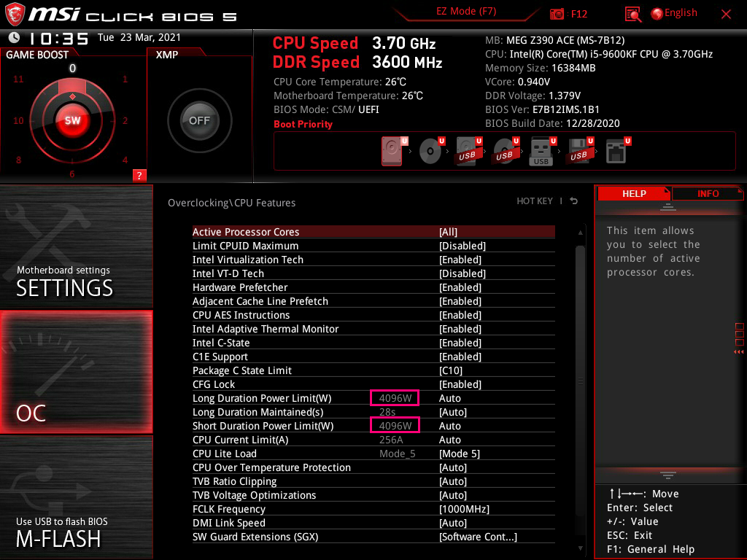Open the FCLK Frequency dropdown
Image resolution: width=747 pixels, height=560 pixels.
click(465, 509)
